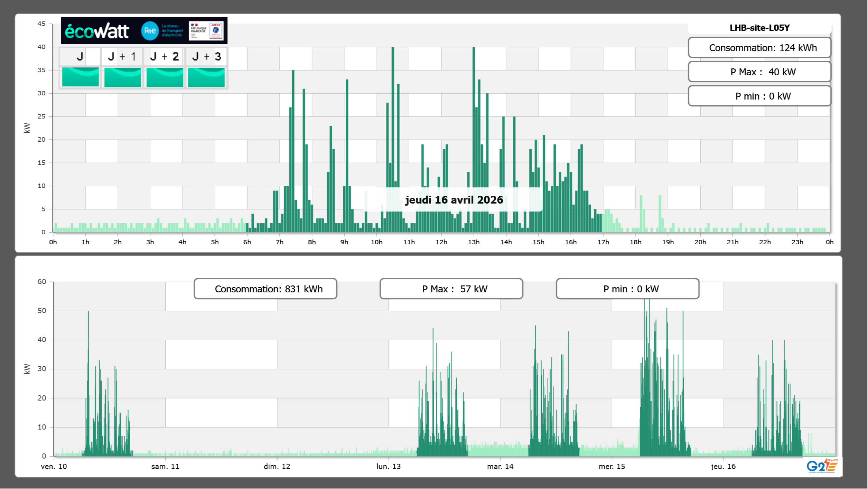The width and height of the screenshot is (868, 489).
Task: Click the dim. 12 label on the weekly axis
Action: click(277, 467)
